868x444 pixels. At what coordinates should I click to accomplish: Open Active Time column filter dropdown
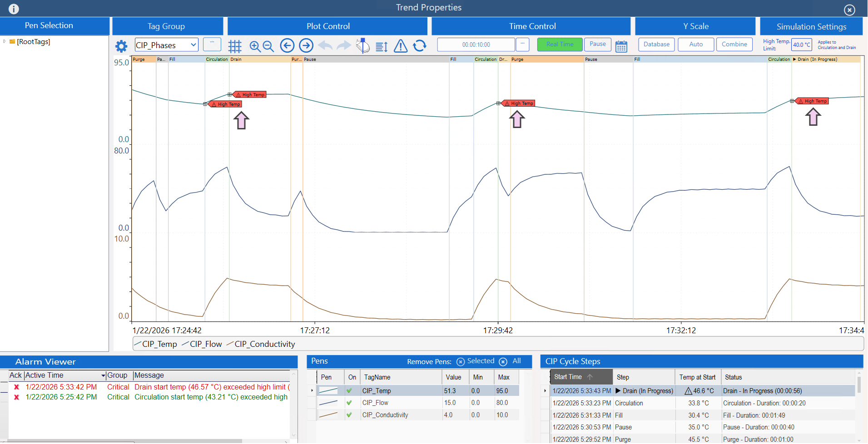click(103, 375)
